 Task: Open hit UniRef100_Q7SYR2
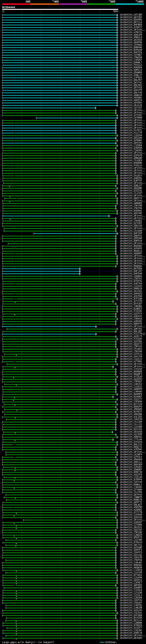coord(131,116)
